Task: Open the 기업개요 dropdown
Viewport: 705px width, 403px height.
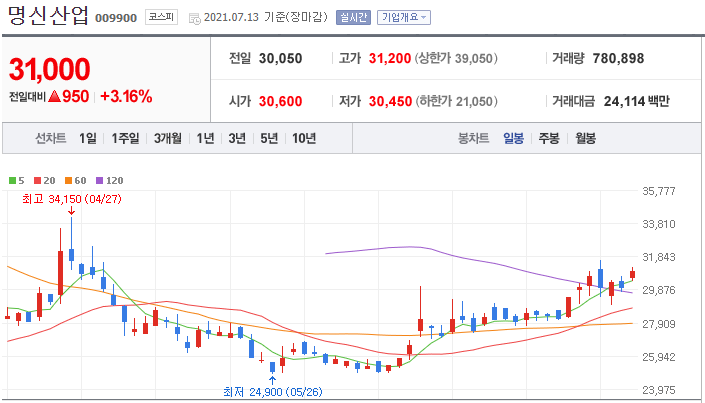Action: click(x=404, y=18)
